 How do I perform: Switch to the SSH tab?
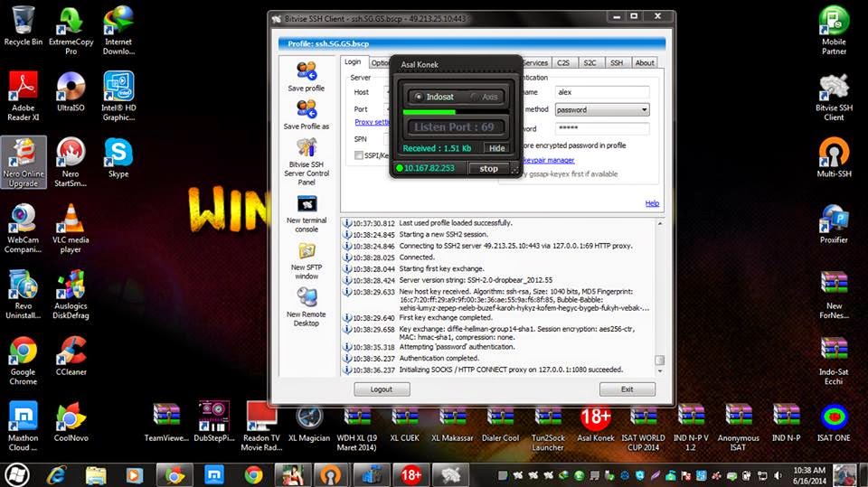tap(617, 62)
